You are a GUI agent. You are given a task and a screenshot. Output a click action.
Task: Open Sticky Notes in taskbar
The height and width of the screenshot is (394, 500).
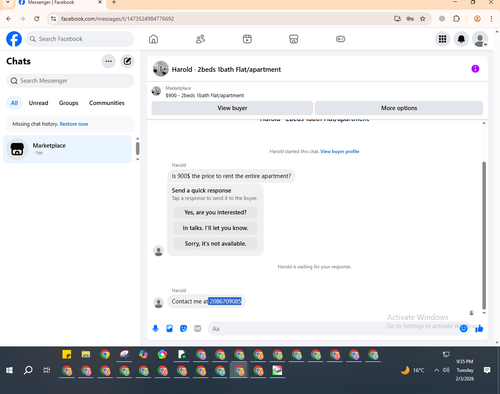click(x=67, y=354)
